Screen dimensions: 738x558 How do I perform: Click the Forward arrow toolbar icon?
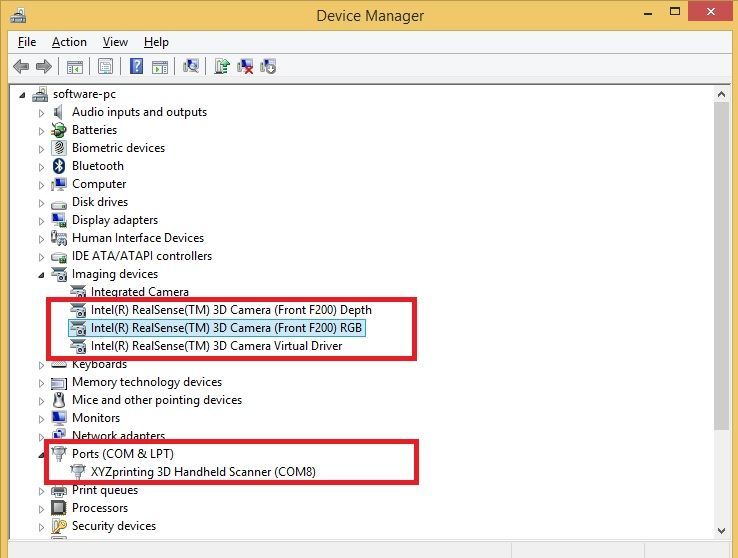pos(44,66)
